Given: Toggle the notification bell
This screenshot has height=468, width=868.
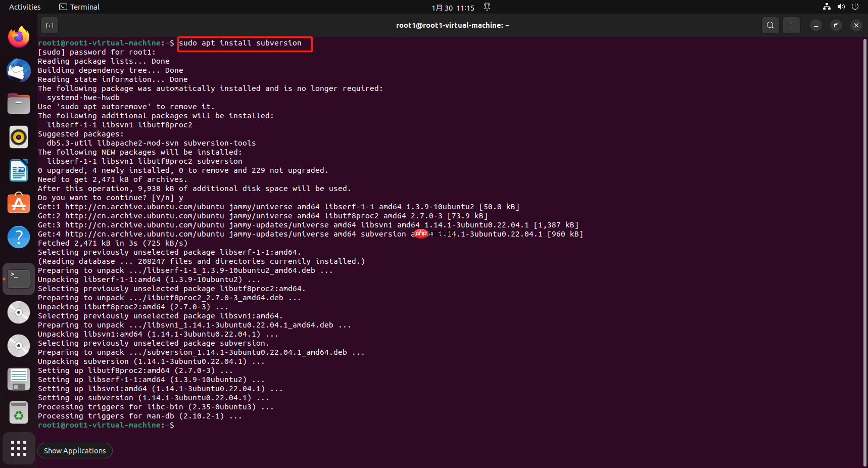Looking at the screenshot, I should [487, 7].
